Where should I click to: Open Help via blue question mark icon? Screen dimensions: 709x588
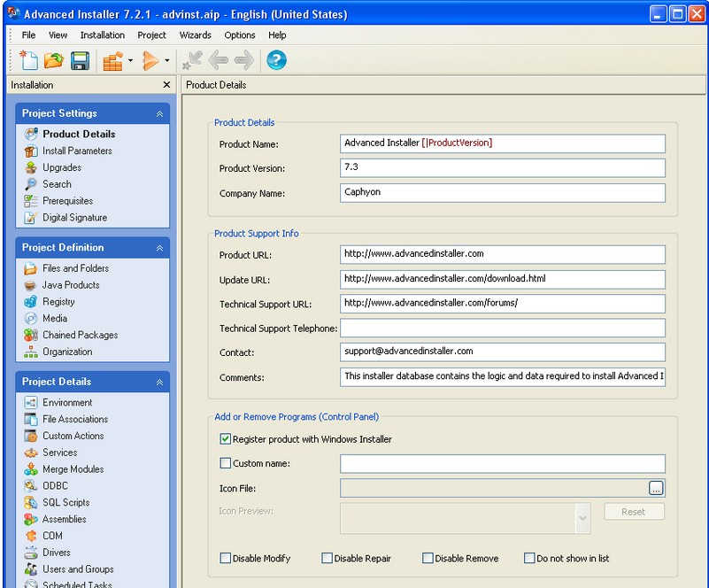point(276,60)
